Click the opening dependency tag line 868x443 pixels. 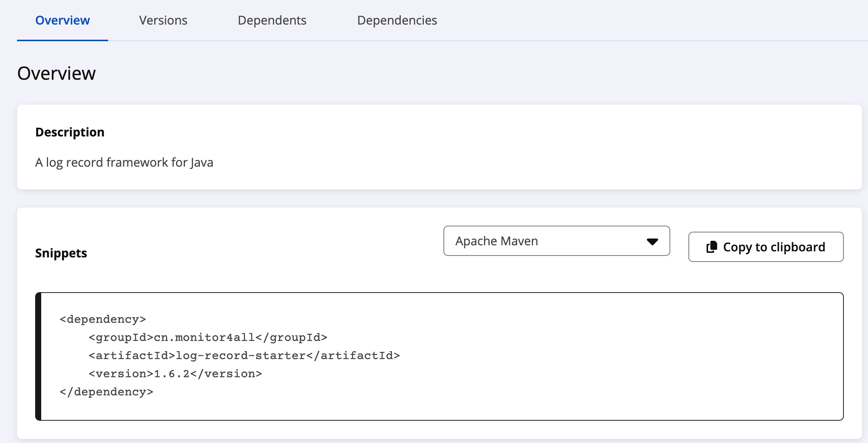pos(103,319)
